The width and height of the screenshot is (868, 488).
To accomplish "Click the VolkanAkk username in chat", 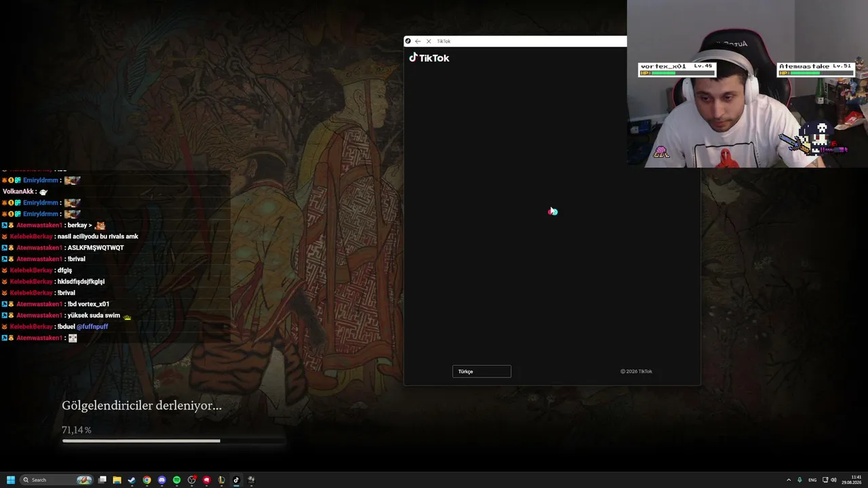I will (x=18, y=192).
